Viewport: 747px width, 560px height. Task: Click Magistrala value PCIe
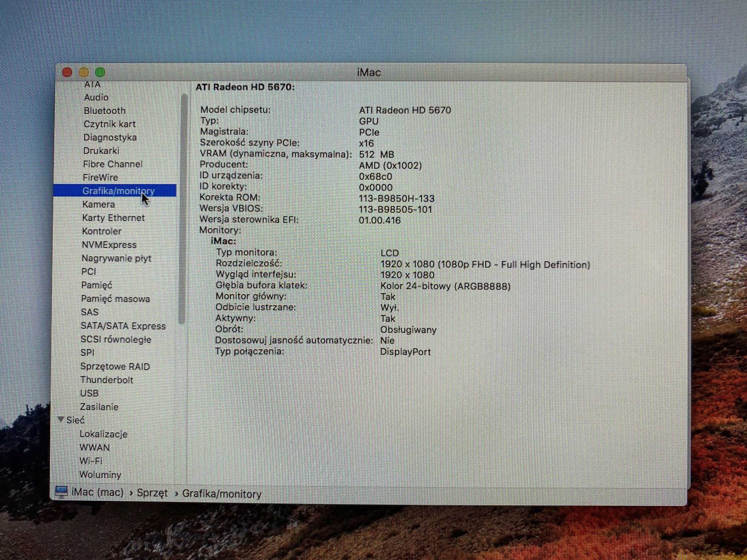(x=369, y=132)
